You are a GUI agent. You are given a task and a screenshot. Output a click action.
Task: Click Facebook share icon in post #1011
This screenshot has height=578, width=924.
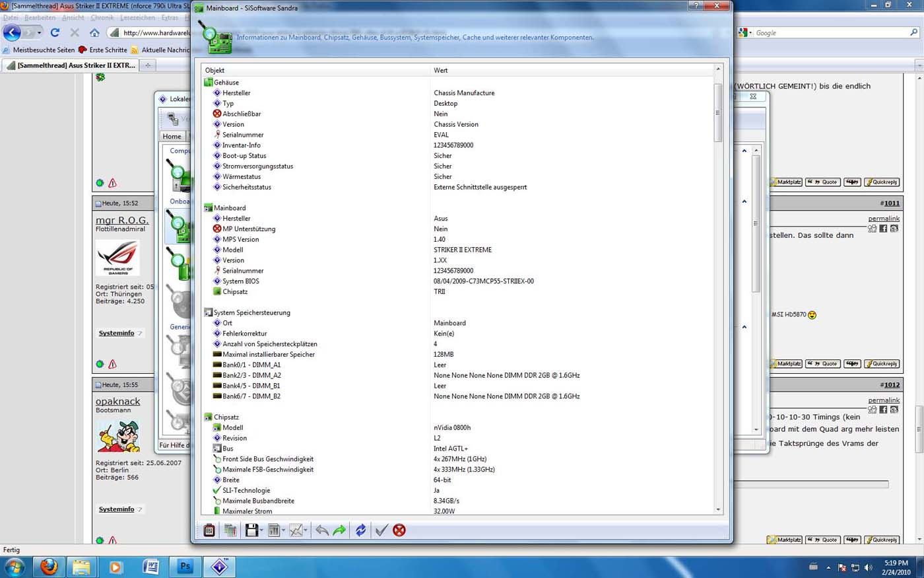[883, 229]
